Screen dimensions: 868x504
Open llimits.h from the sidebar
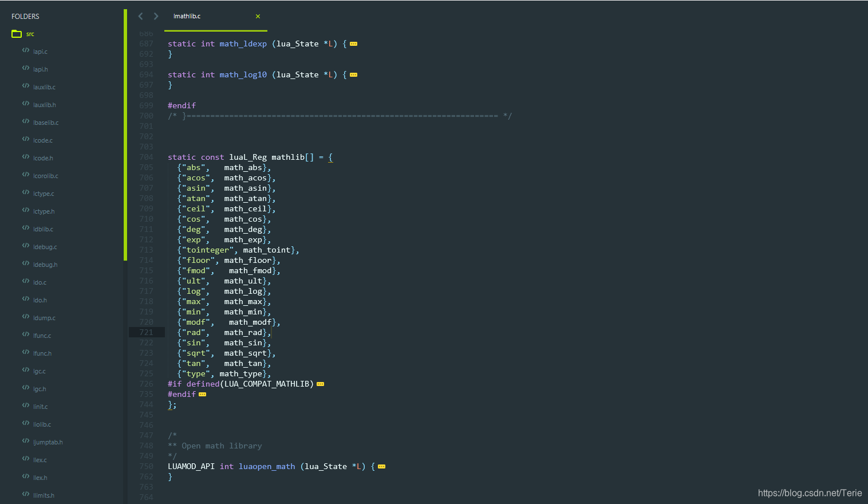[x=44, y=495]
